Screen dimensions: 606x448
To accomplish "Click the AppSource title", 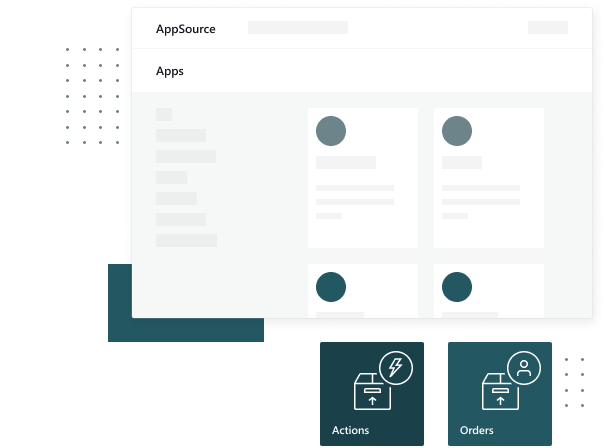I will pos(186,29).
